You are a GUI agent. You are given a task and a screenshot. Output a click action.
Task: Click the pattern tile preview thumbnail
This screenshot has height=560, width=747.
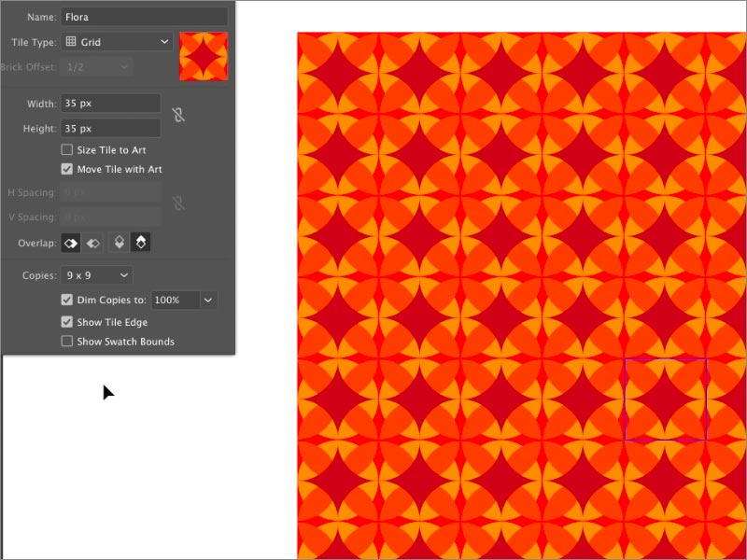204,56
